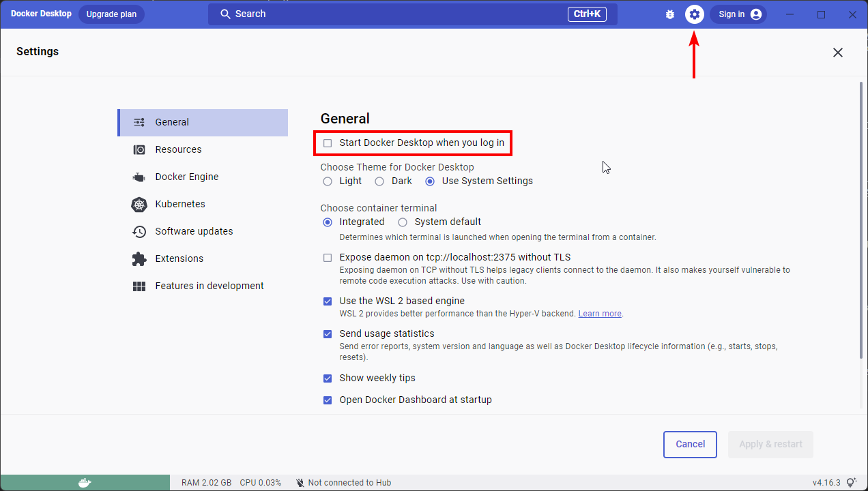Click the Settings gear in the title bar
Image resolution: width=868 pixels, height=491 pixels.
[694, 14]
